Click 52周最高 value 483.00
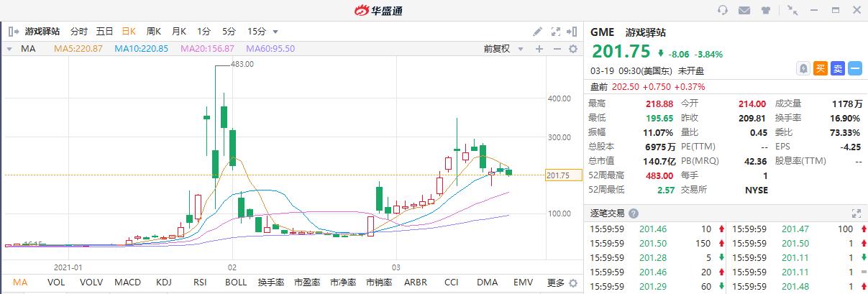This screenshot has width=868, height=294. point(659,175)
